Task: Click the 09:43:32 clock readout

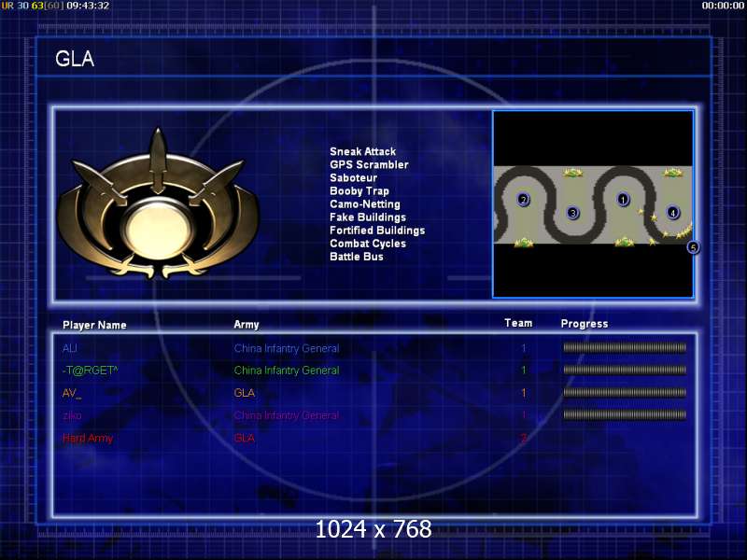Action: [88, 6]
